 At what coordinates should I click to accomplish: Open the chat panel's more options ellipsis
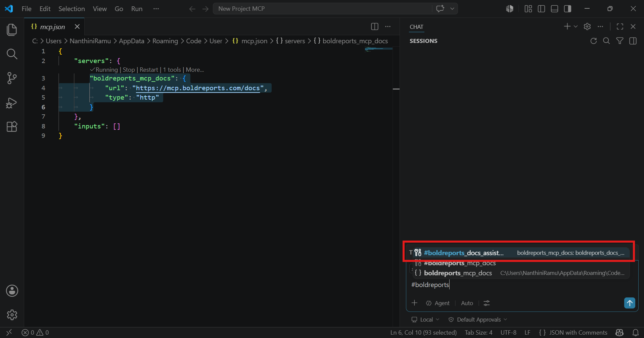[x=600, y=26]
